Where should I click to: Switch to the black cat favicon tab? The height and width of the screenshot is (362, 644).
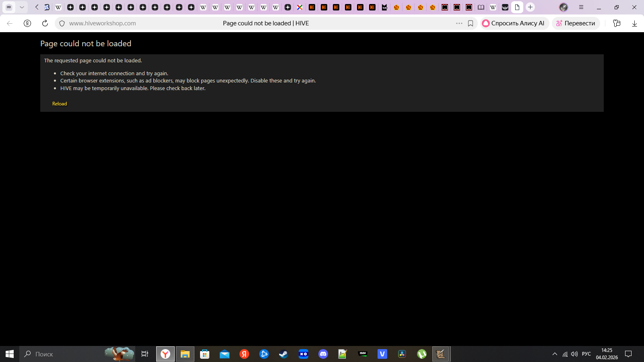(384, 7)
